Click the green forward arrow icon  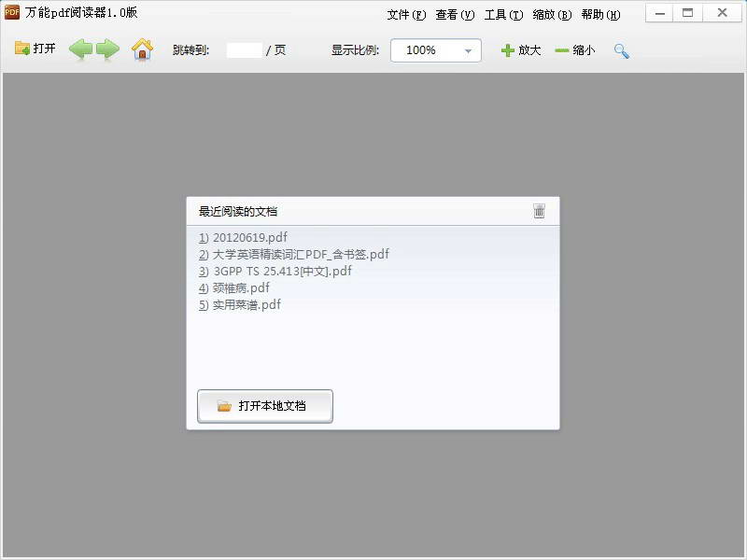(109, 49)
